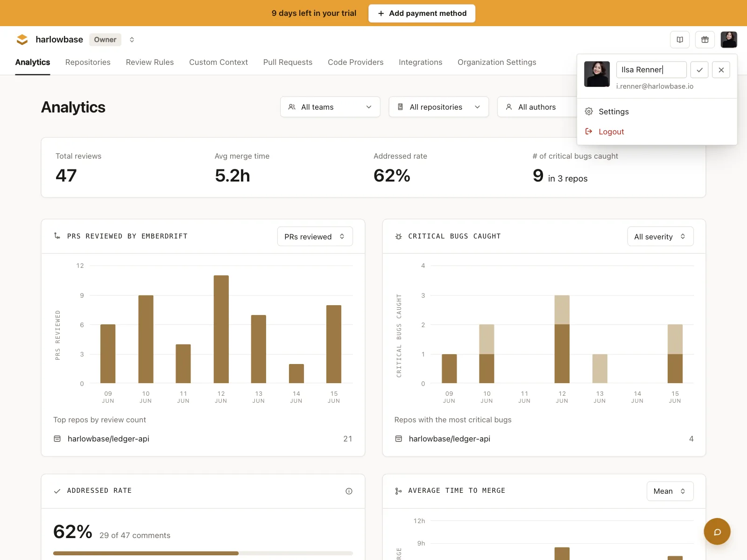This screenshot has width=747, height=560.
Task: Click the harlowbase organization name
Action: click(59, 40)
